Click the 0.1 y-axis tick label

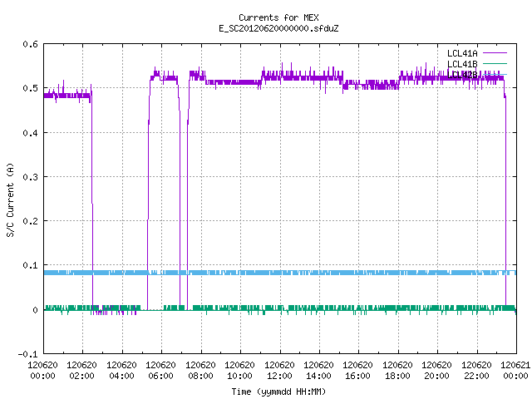pyautogui.click(x=30, y=265)
